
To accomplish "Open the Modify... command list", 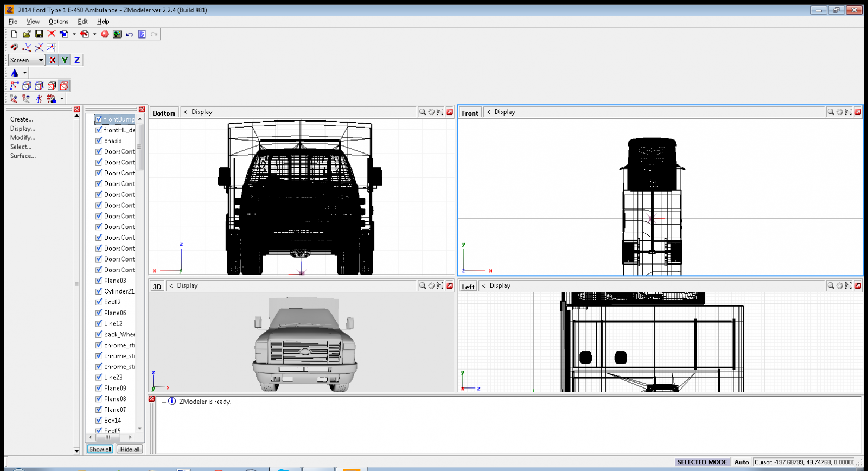I will point(23,138).
